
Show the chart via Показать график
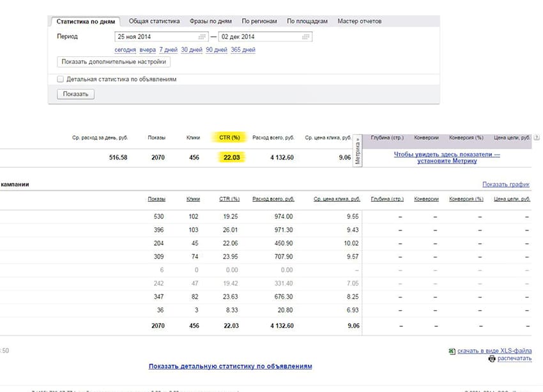click(x=506, y=185)
